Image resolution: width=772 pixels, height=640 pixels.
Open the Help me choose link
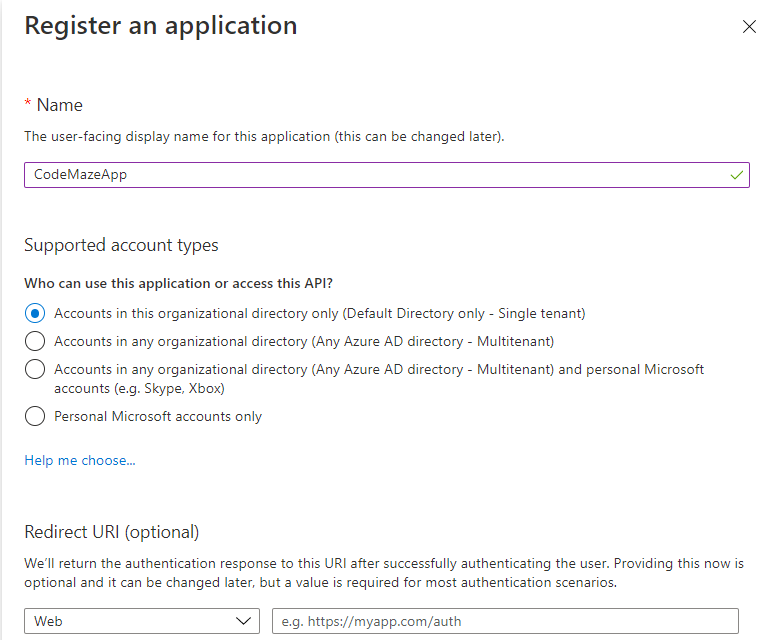click(x=80, y=460)
